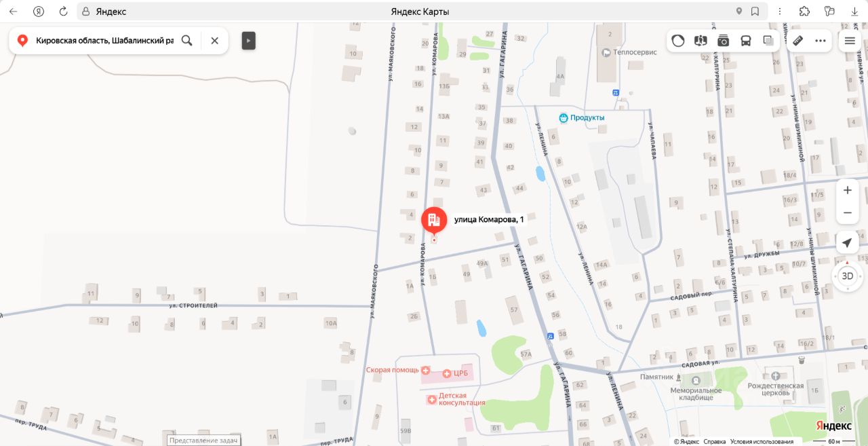This screenshot has width=868, height=446.
Task: Toggle public transport layer with bus icon
Action: [x=746, y=41]
